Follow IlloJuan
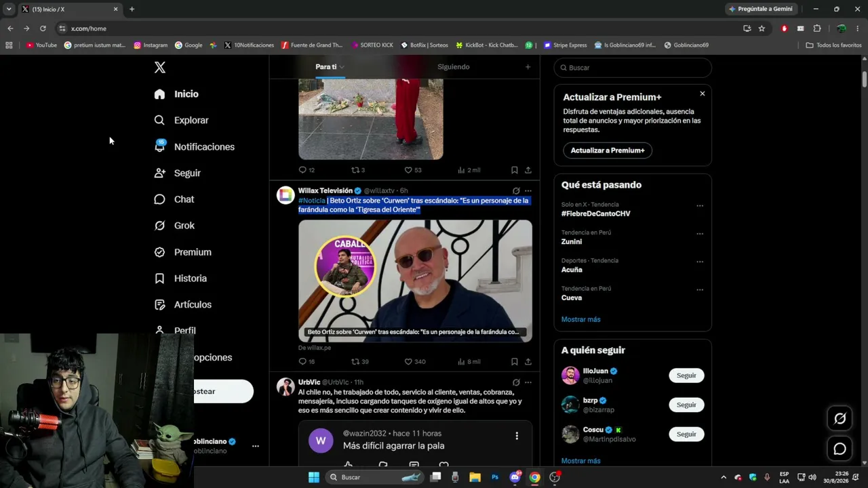 (x=686, y=375)
